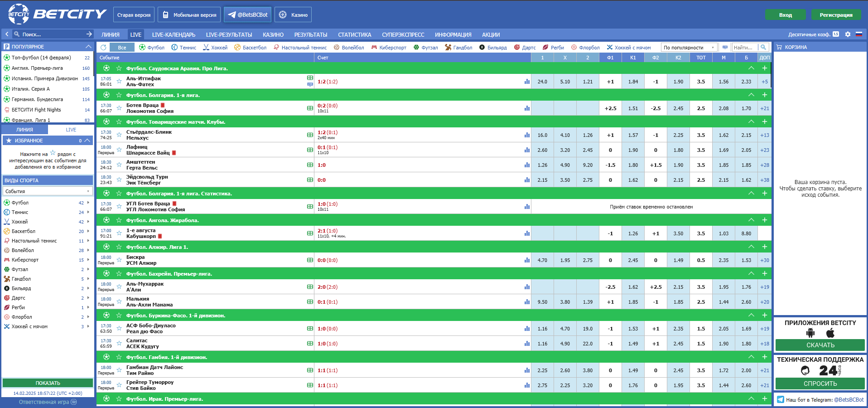Star the Салитас vs АСЕК Кудугу match
Screen dimensions: 868x408
click(x=119, y=344)
